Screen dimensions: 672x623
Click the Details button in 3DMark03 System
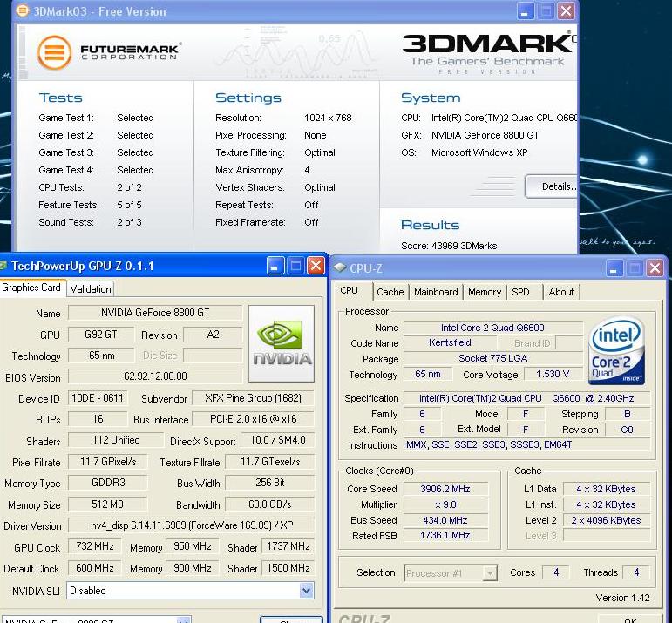(552, 186)
